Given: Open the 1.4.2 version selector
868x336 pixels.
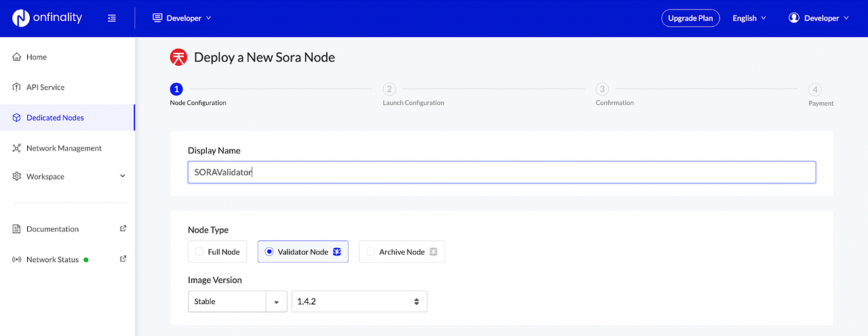Looking at the screenshot, I should point(359,301).
